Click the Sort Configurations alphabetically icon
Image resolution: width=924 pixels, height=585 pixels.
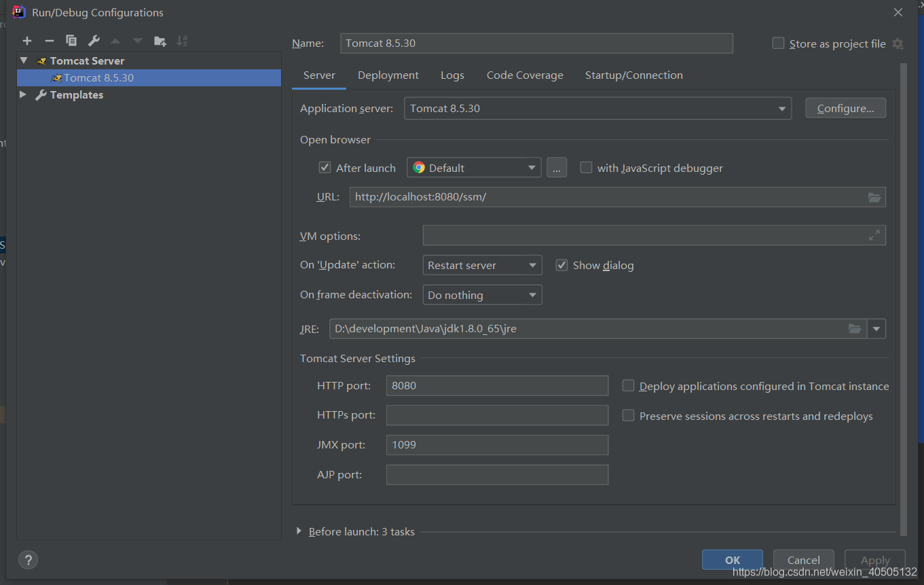pyautogui.click(x=182, y=41)
